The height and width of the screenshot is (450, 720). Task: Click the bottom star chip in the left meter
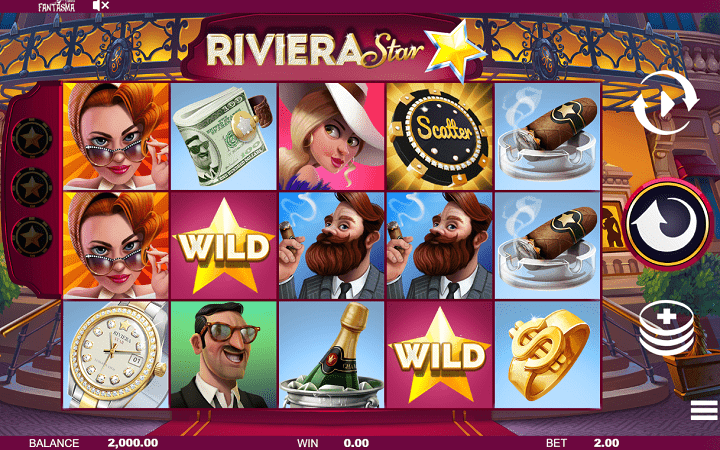coord(32,236)
